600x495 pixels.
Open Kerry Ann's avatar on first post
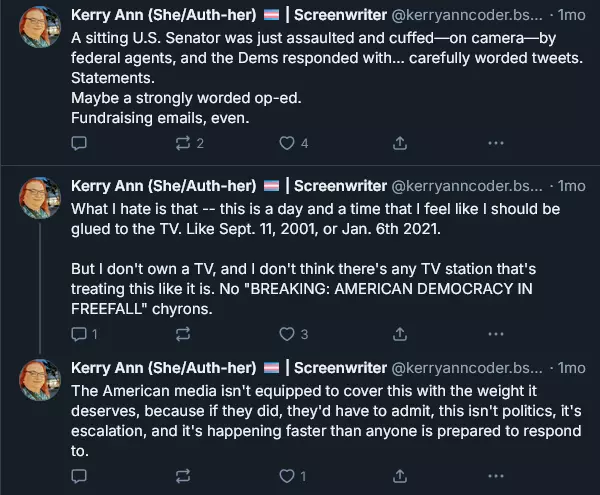pos(41,26)
